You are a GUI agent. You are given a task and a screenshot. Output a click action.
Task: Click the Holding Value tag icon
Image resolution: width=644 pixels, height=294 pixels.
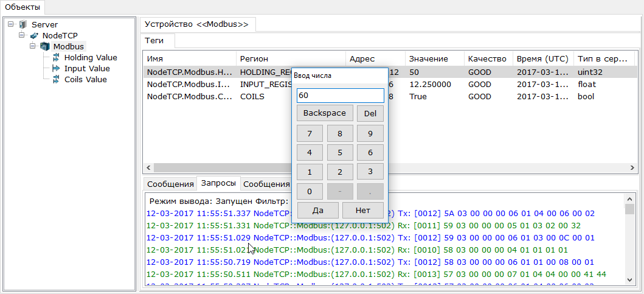(x=56, y=58)
